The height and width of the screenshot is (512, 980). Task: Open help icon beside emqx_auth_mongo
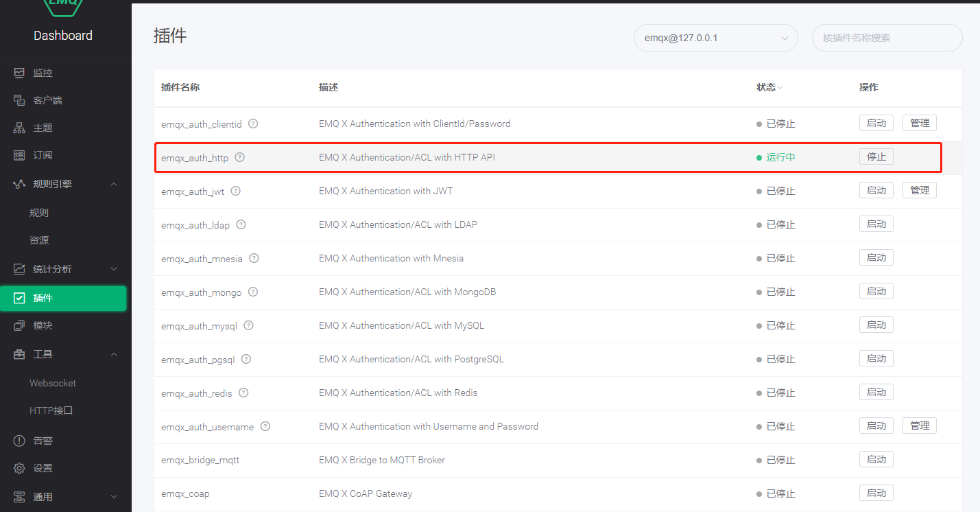[253, 292]
